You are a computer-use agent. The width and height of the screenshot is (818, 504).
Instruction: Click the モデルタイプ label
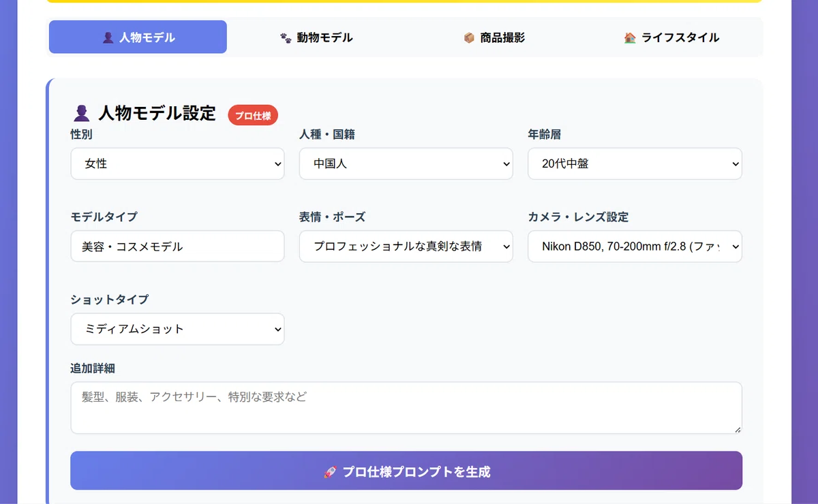click(104, 217)
